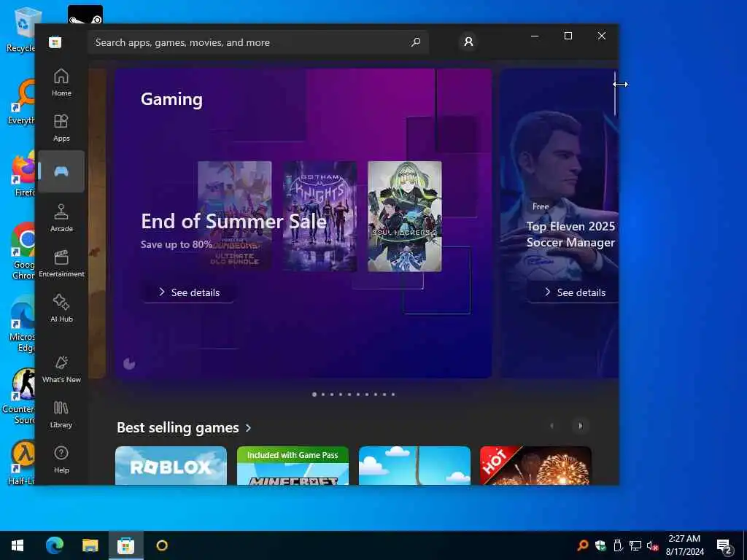Click the yellow circle taskbar icon
Image resolution: width=747 pixels, height=560 pixels.
click(162, 545)
